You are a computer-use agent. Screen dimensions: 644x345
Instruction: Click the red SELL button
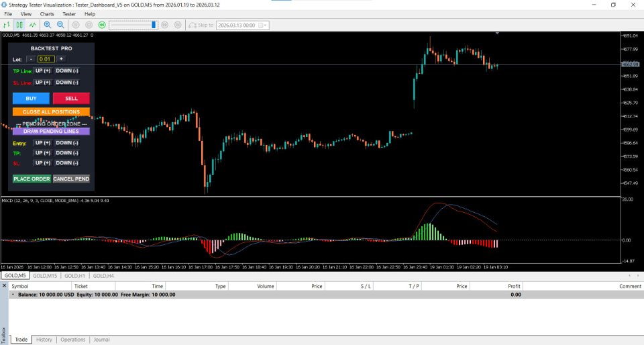coord(71,99)
